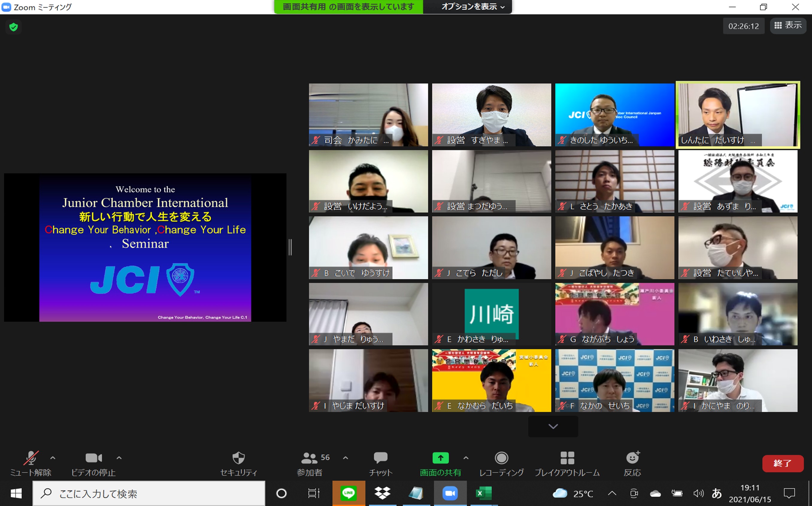Expand video options arrow beside camera
Viewport: 812px width, 506px height.
[119, 458]
